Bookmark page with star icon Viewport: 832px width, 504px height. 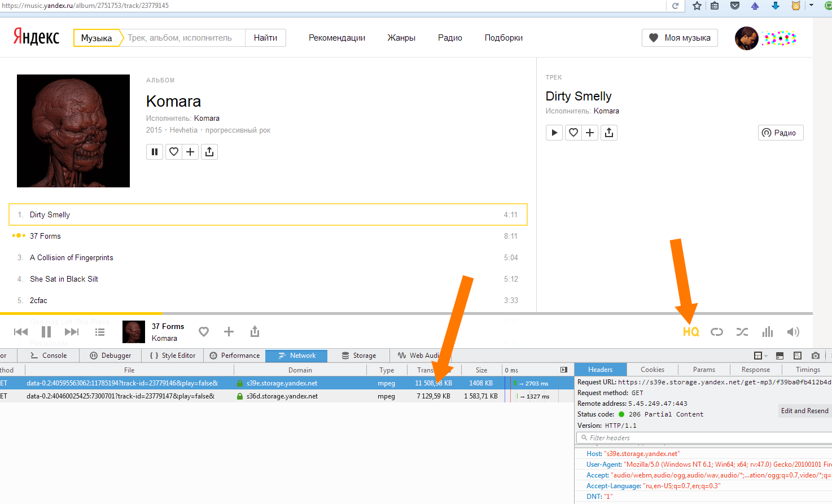(697, 6)
